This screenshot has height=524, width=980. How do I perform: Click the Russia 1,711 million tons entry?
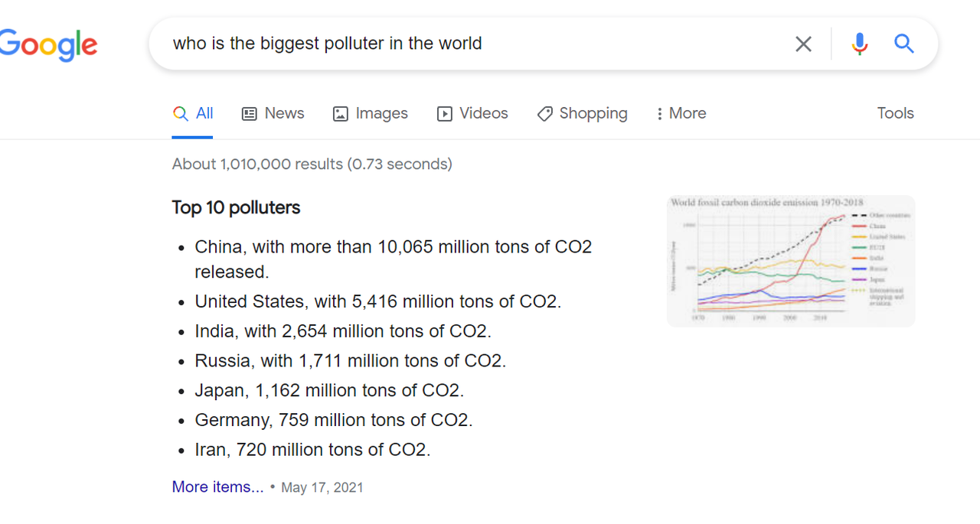point(351,361)
